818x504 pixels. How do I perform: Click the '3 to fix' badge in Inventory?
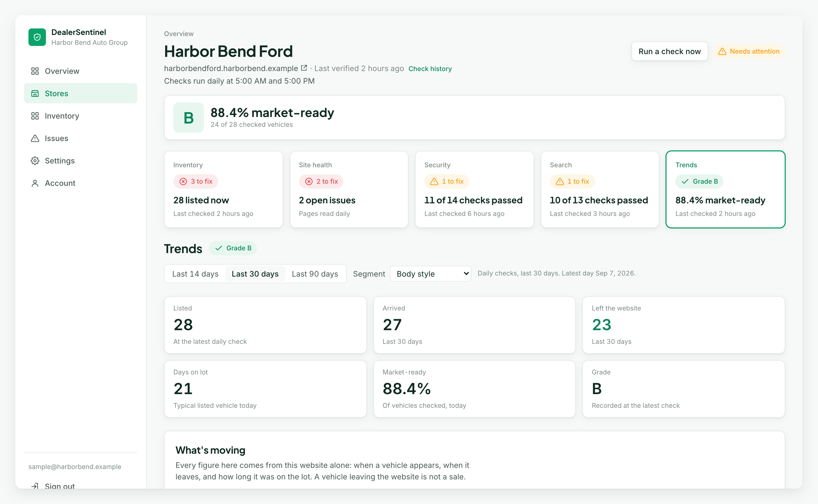coord(195,181)
